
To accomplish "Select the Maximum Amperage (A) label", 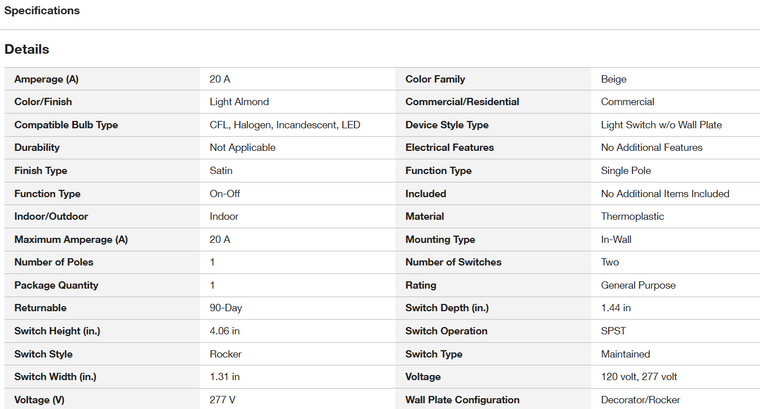I will [x=71, y=239].
